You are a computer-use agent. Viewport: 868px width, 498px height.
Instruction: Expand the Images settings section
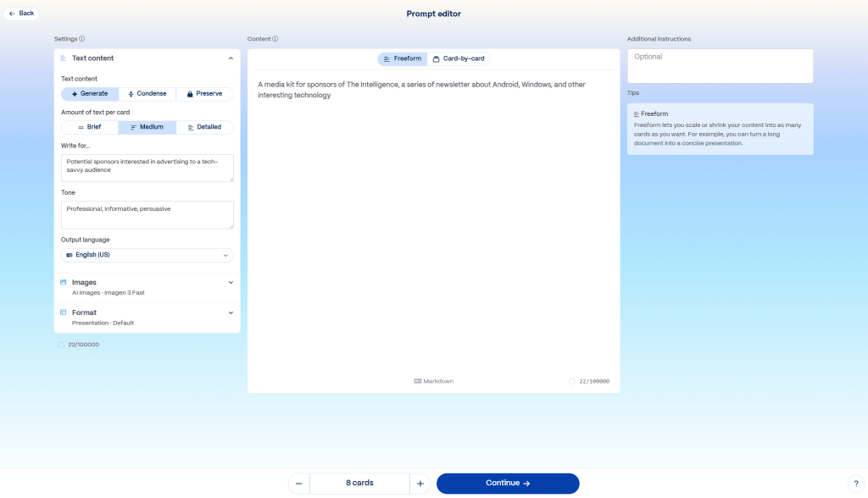pyautogui.click(x=231, y=283)
